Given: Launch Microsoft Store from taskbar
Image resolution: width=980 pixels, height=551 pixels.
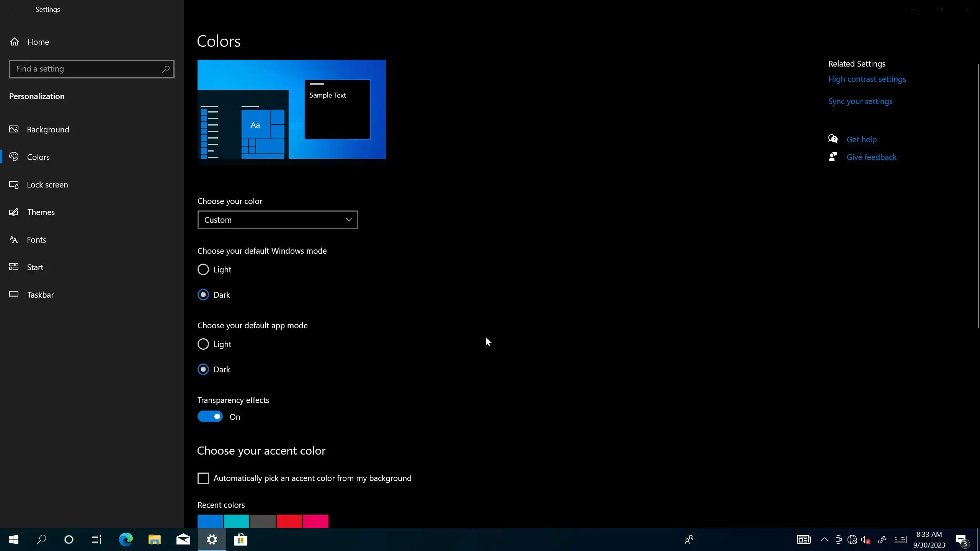Looking at the screenshot, I should (240, 540).
